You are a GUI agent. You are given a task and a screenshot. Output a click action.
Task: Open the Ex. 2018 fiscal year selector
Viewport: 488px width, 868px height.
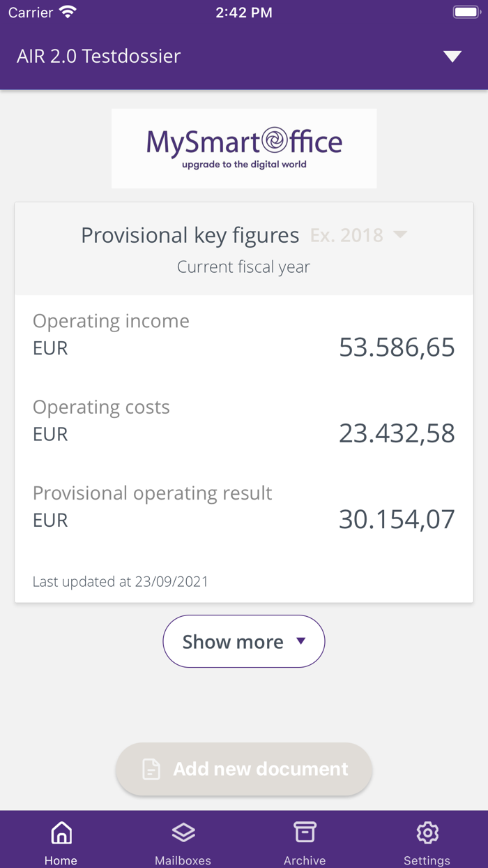(358, 235)
